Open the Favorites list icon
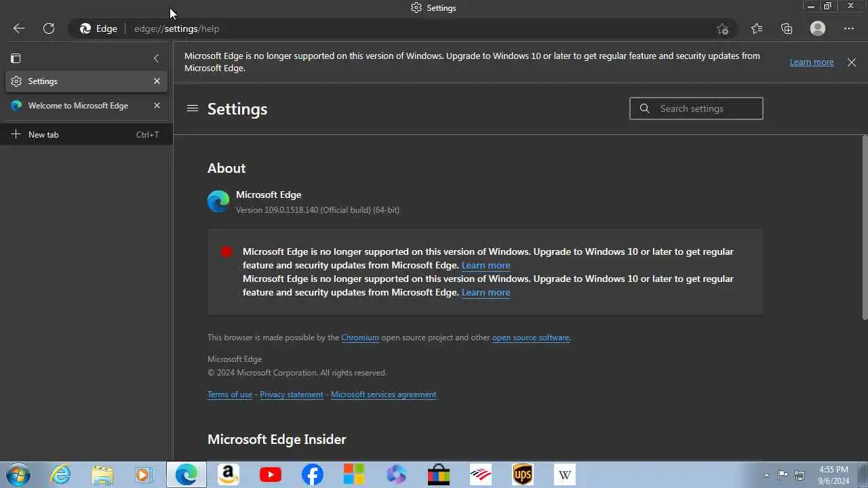The image size is (868, 488). (x=757, y=28)
